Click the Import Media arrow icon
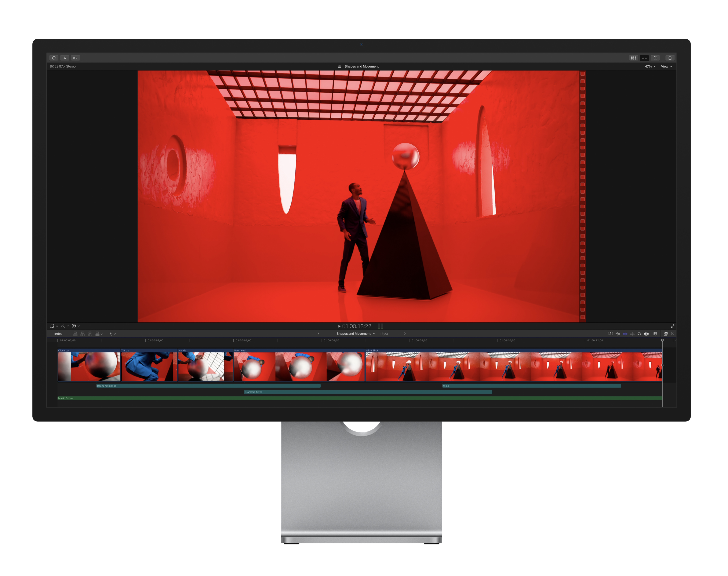Screen dimensions: 728x576 pyautogui.click(x=64, y=58)
